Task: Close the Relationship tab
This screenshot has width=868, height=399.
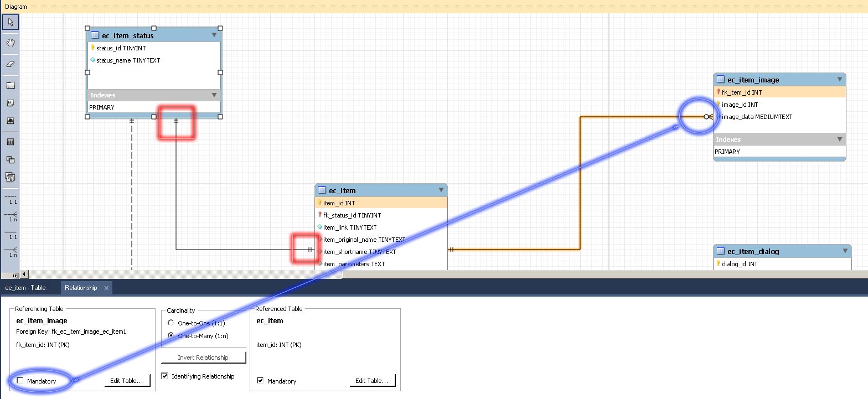Action: [x=106, y=288]
